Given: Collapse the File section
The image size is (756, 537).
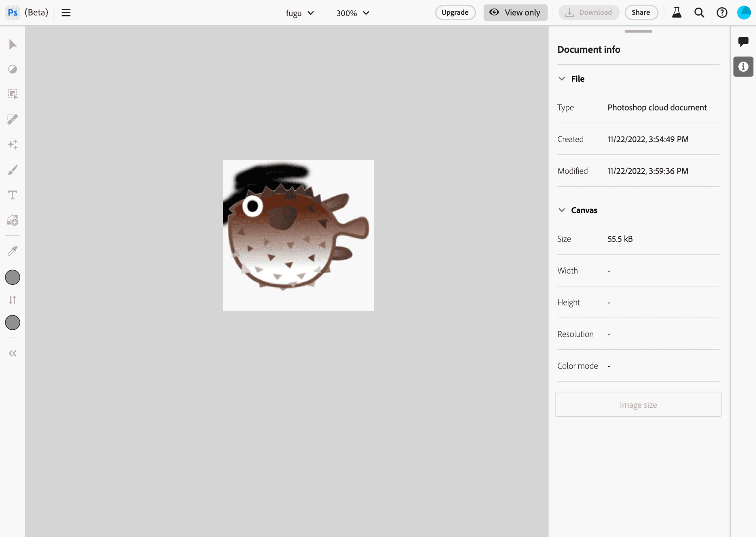Looking at the screenshot, I should (561, 78).
